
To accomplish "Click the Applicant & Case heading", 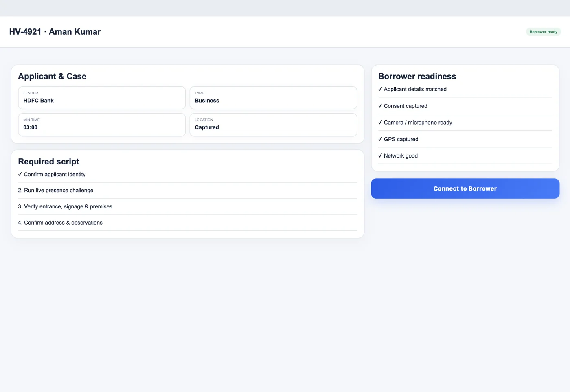I will point(52,76).
